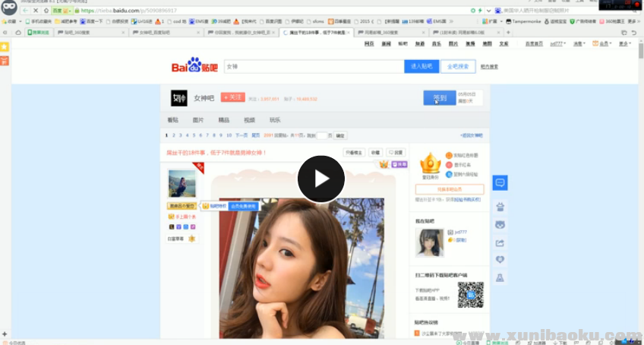
Task: Click the heart icon in right sidebar
Action: pos(500,260)
